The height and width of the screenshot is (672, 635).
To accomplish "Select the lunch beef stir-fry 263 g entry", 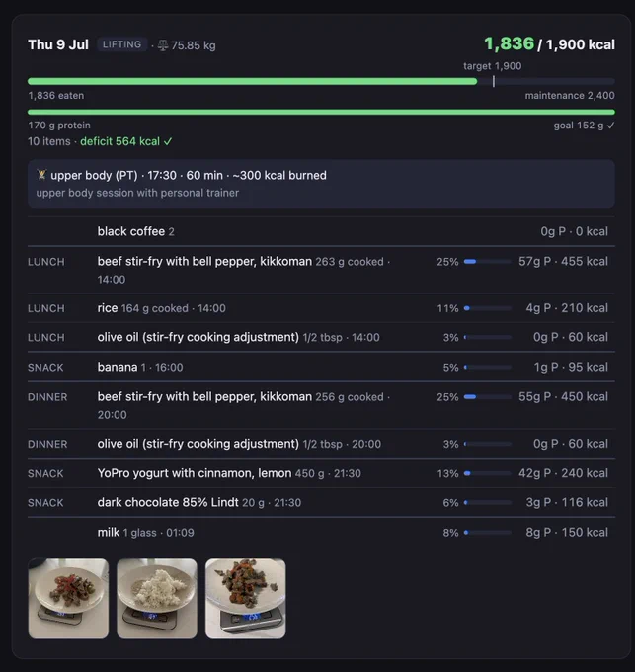I will 321,270.
